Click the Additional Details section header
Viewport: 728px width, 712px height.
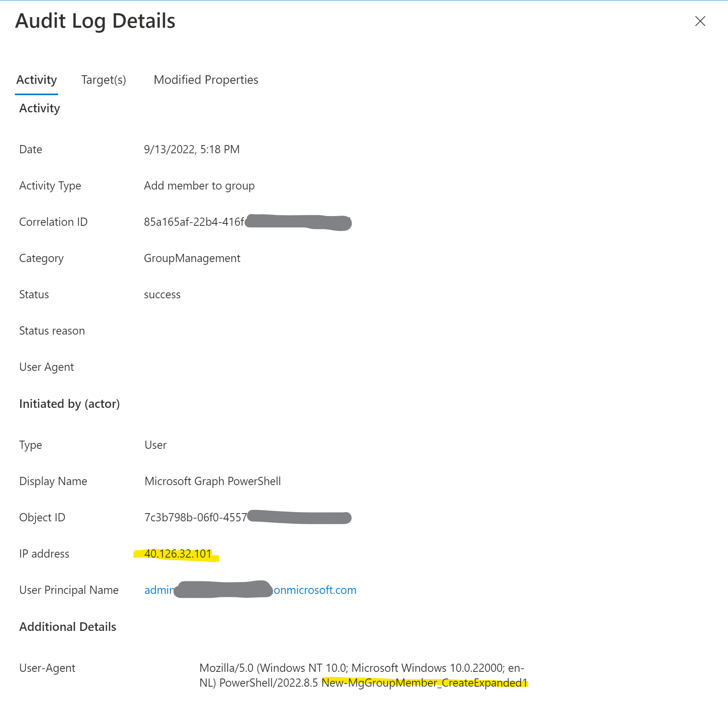67,627
